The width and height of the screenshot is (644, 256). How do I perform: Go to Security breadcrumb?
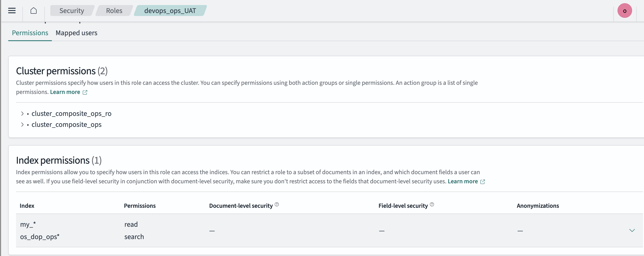[x=72, y=11]
